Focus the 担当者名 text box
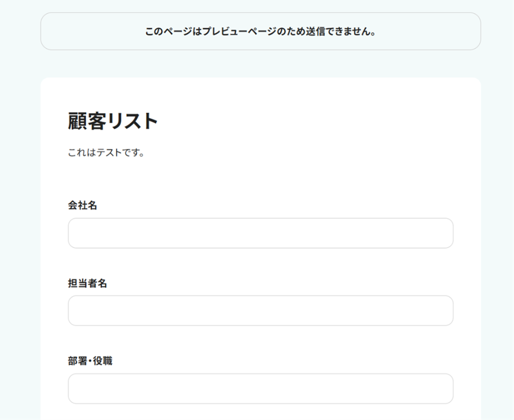Screen dimensions: 514x420 tap(261, 310)
